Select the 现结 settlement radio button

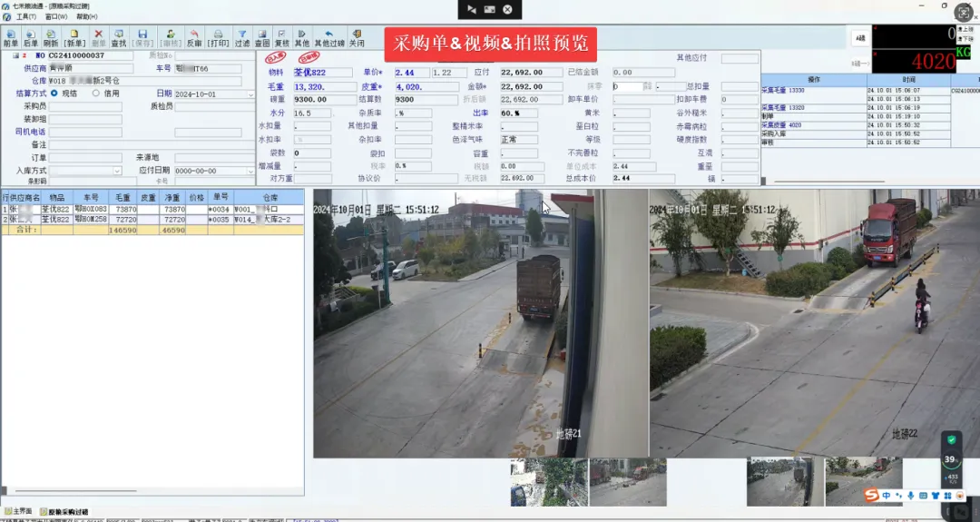pos(54,94)
